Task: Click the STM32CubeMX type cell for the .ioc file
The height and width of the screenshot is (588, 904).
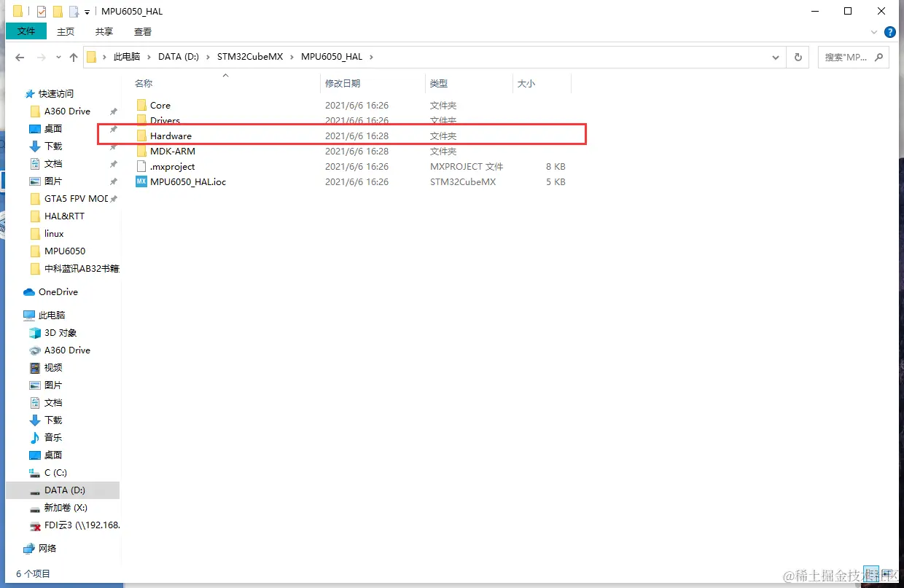Action: click(463, 182)
